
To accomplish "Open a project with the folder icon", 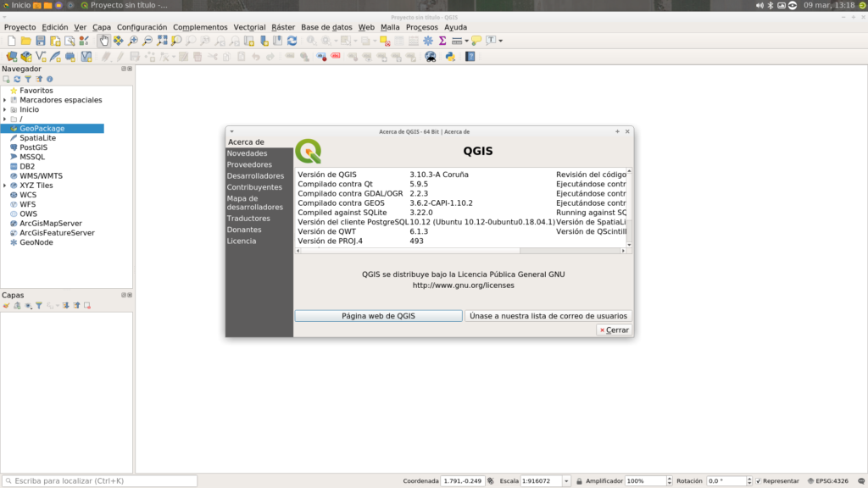I will click(25, 41).
